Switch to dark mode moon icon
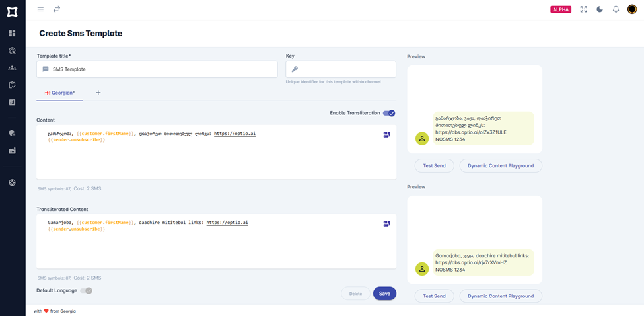This screenshot has width=644, height=316. (x=600, y=9)
